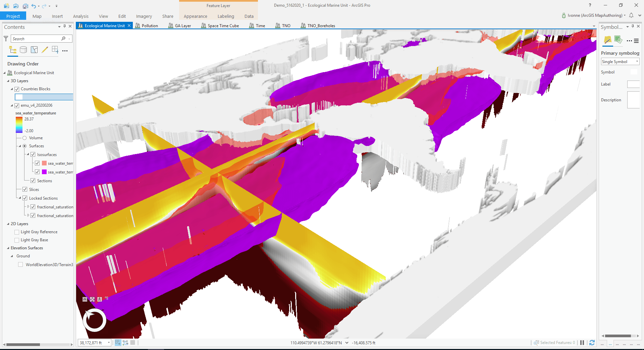Open the map scale dropdown
Image resolution: width=644 pixels, height=350 pixels.
point(109,343)
